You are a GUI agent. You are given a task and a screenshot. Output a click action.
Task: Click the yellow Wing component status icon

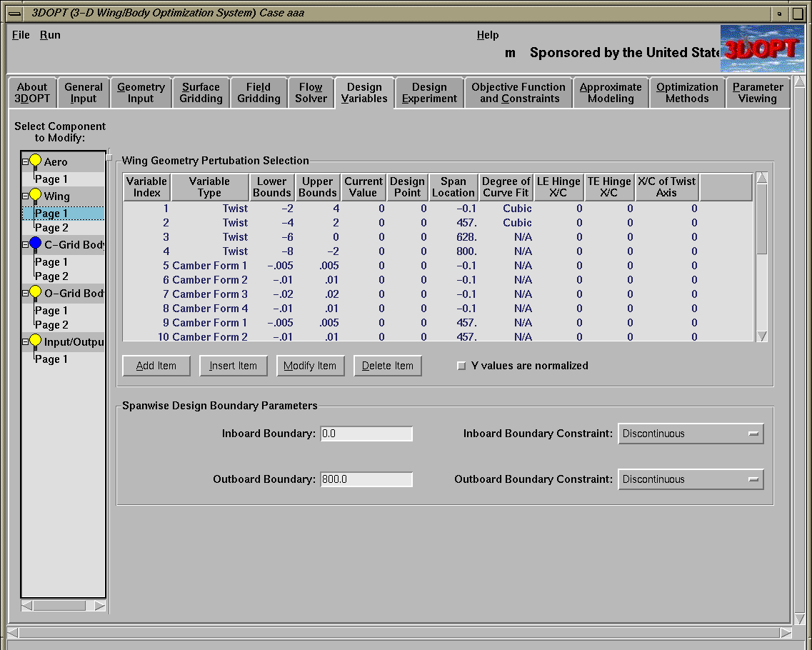[x=35, y=195]
